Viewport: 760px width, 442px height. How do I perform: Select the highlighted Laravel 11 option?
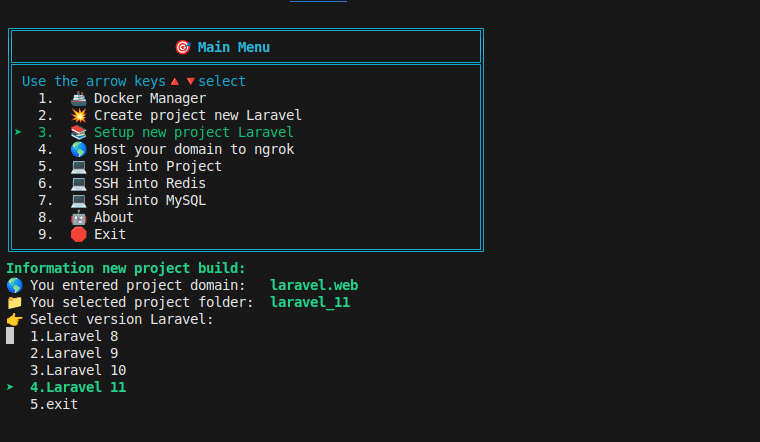click(x=78, y=387)
